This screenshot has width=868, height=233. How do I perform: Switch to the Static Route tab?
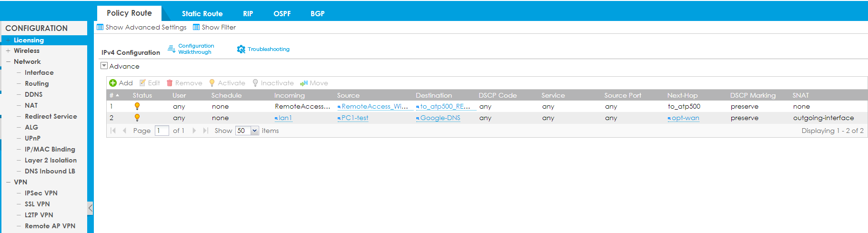tap(202, 14)
